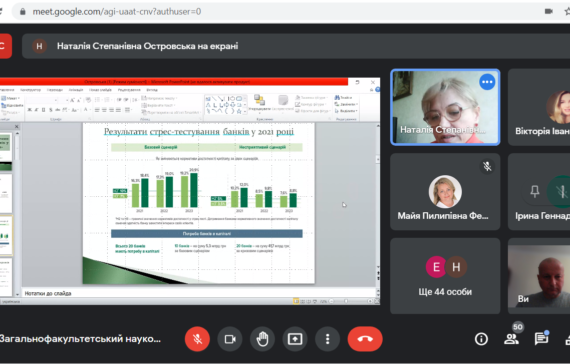Unmute the microphone in call controls
The width and height of the screenshot is (570, 364).
(x=197, y=339)
